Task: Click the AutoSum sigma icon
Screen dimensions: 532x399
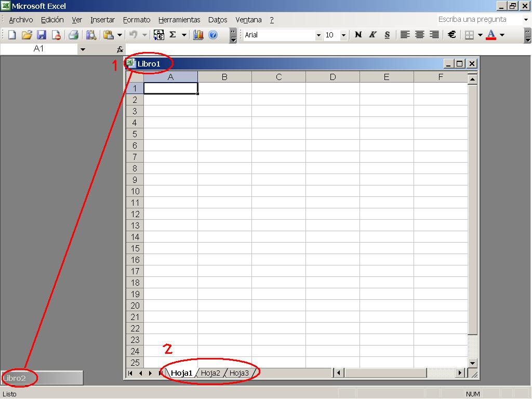Action: pos(172,35)
